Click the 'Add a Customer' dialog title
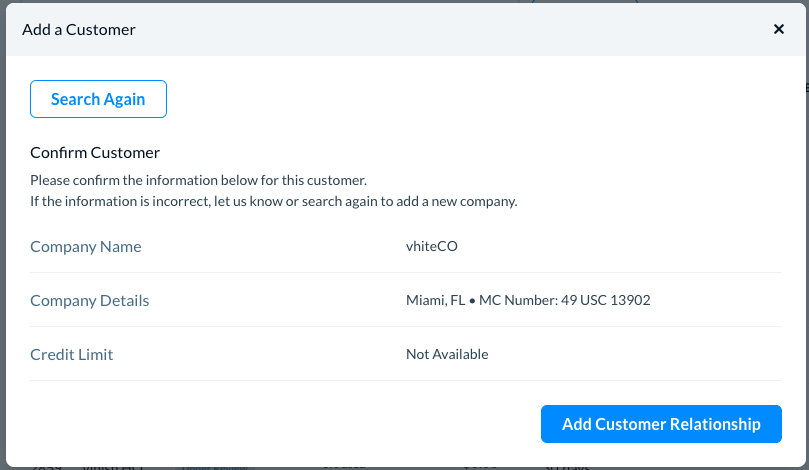 (x=79, y=29)
